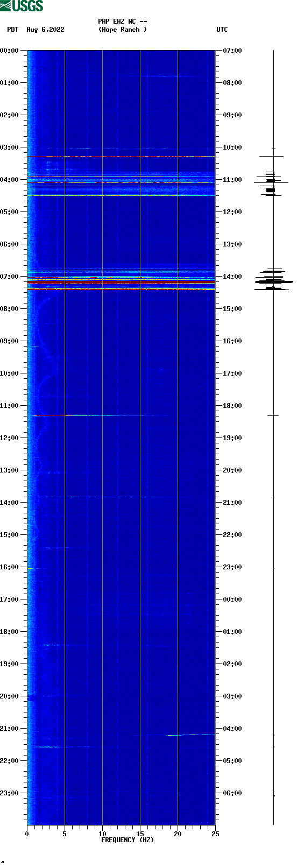Click the 5 Hz frequency tick label
297x868 pixels.
pos(65,834)
